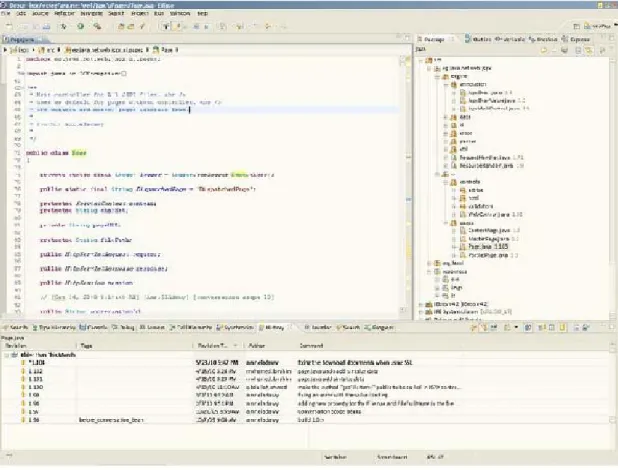Click the back arrow in Package Explorer toolbar
618x470 pixels.
coord(544,50)
